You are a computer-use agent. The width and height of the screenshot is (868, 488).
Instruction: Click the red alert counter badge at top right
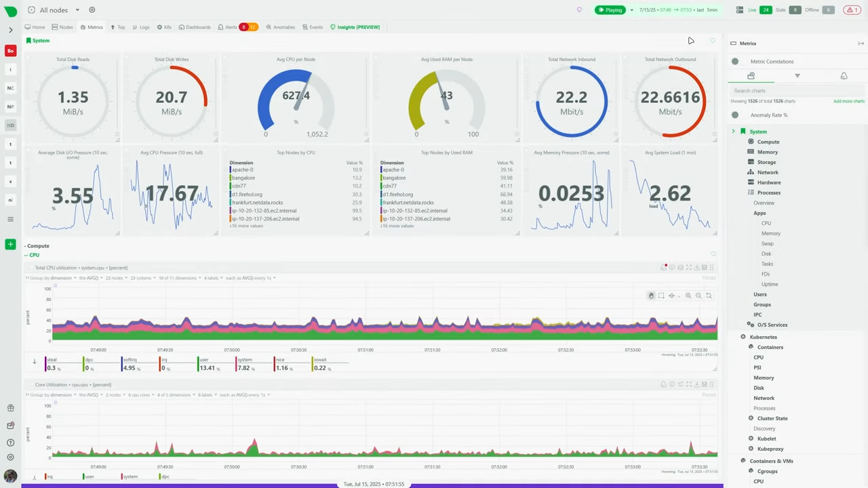(x=852, y=10)
